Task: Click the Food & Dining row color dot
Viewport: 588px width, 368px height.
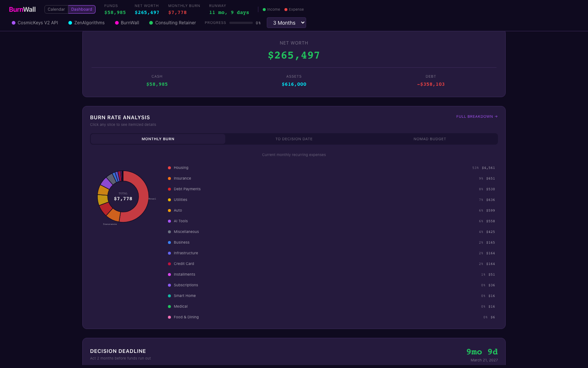Action: pyautogui.click(x=169, y=317)
